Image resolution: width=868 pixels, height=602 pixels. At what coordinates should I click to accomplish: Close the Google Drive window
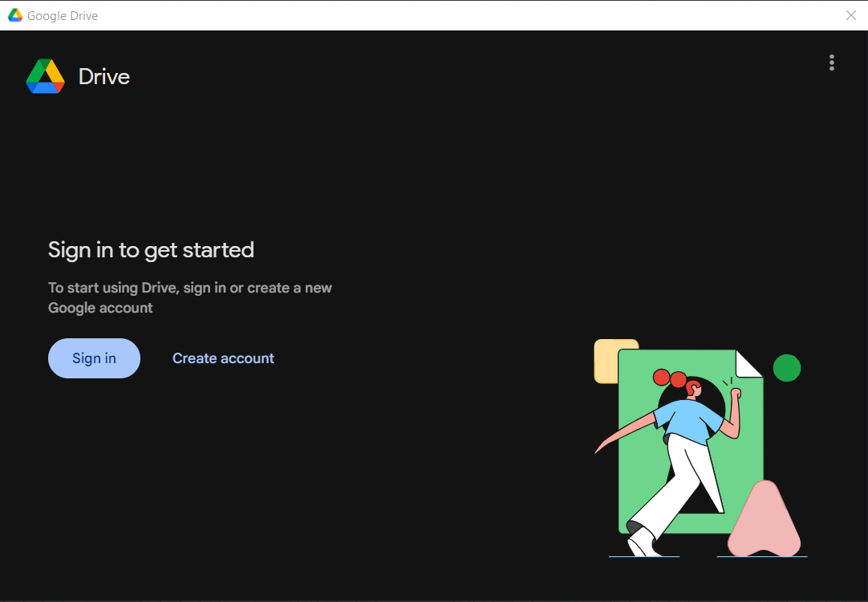point(851,15)
